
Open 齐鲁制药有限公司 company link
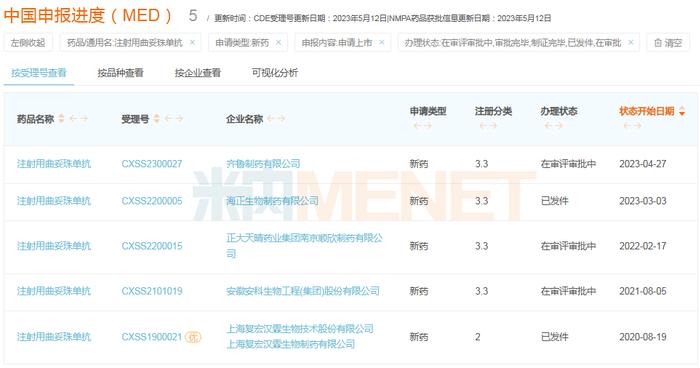[x=263, y=164]
